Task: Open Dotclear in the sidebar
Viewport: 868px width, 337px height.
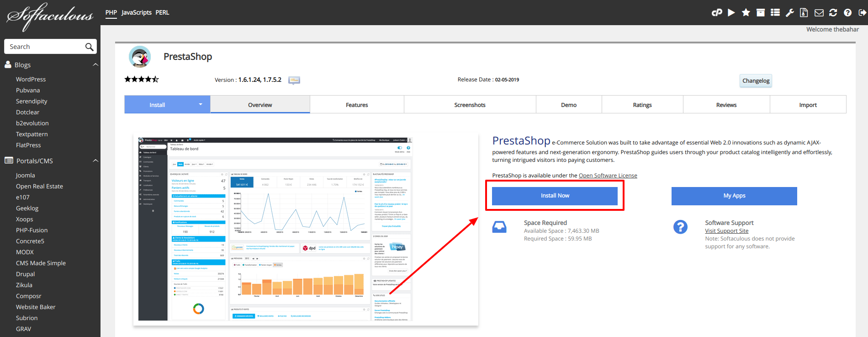Action: coord(27,112)
